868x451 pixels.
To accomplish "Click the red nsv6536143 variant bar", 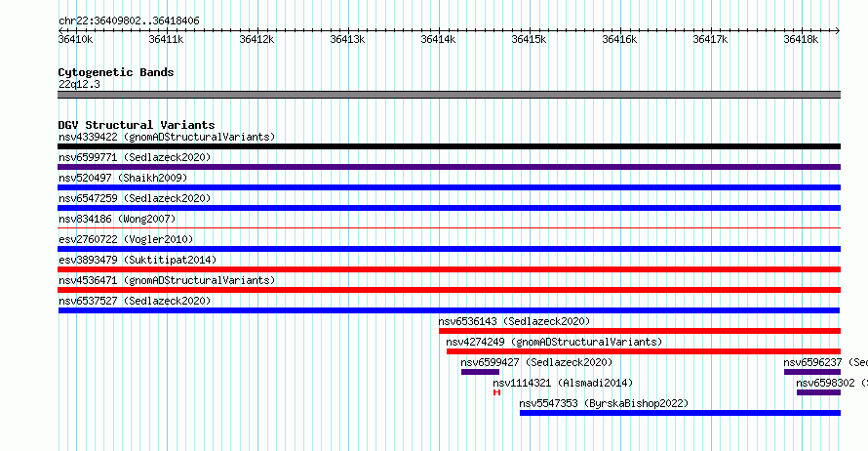I will click(640, 331).
